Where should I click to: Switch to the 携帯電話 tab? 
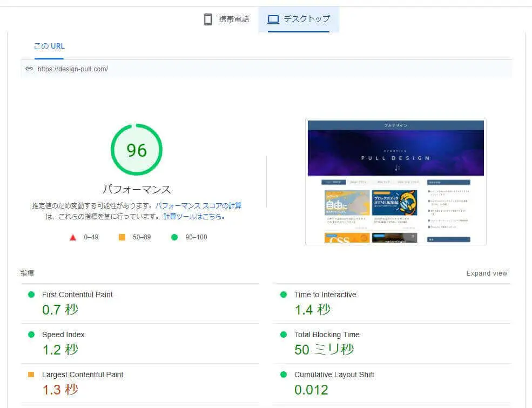click(x=227, y=19)
